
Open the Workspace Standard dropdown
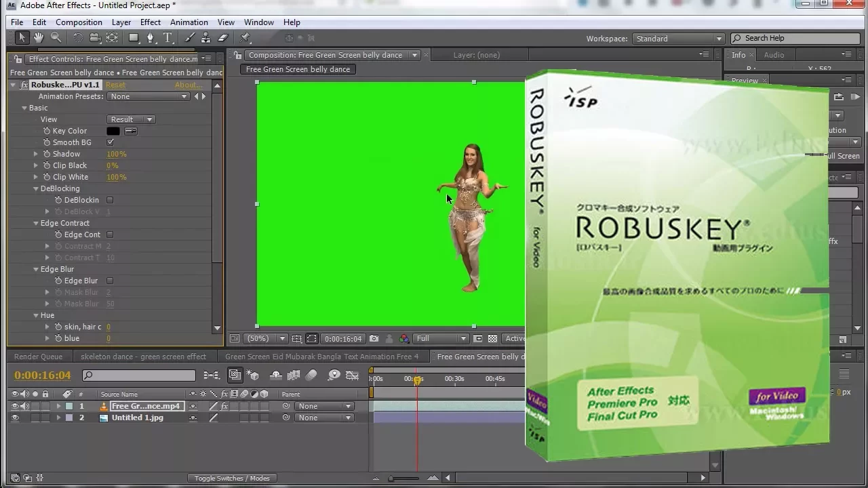[679, 39]
